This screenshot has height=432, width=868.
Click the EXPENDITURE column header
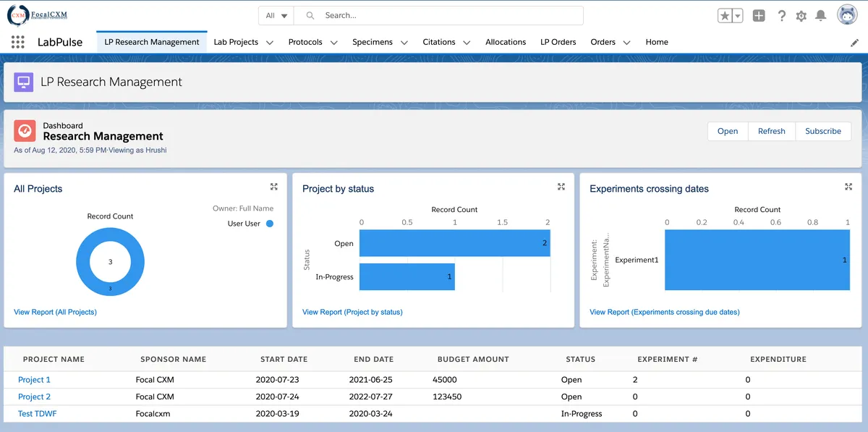point(778,359)
